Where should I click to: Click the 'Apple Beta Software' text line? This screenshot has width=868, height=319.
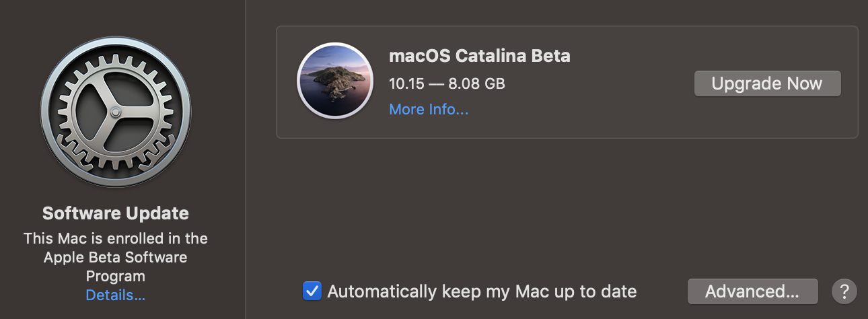(x=115, y=257)
